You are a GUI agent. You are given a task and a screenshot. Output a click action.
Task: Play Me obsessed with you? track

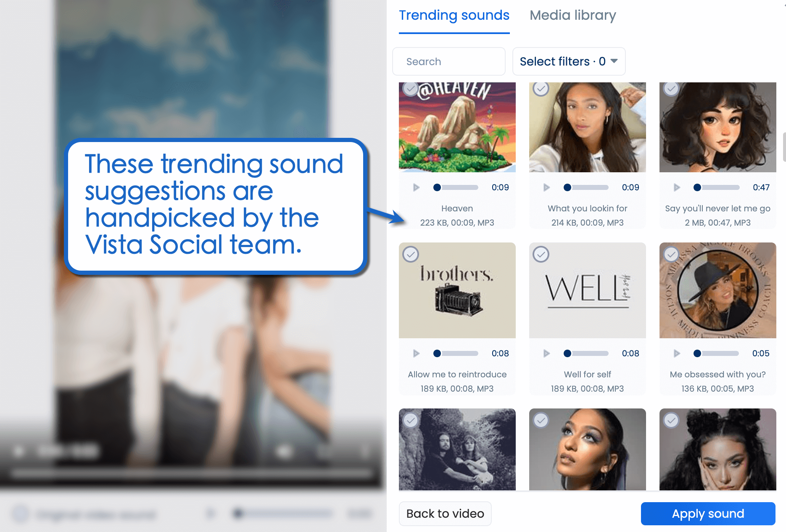(677, 353)
